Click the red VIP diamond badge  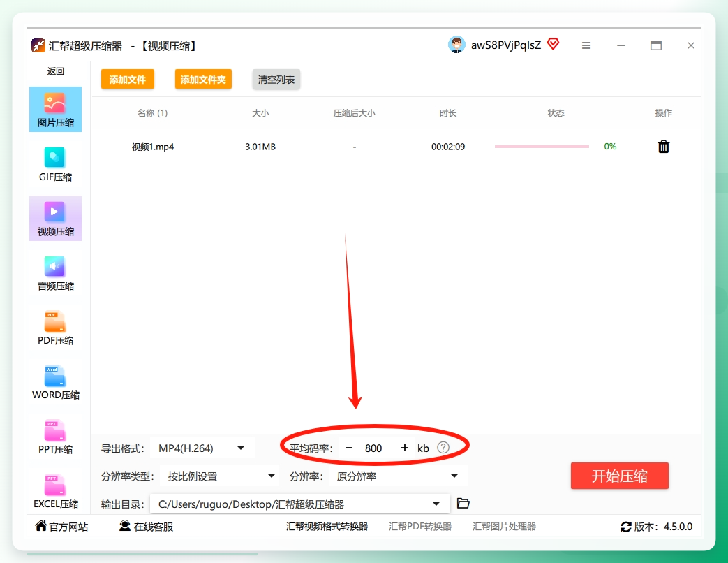tap(553, 44)
